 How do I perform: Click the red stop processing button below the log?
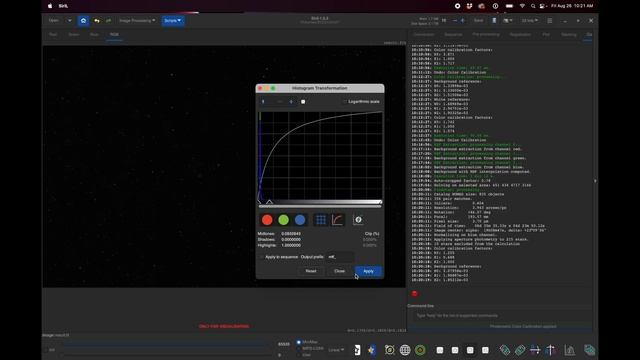coord(415,293)
